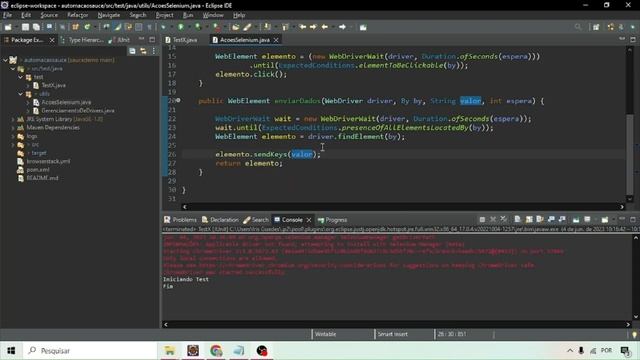640x360 pixels.
Task: Click the New Java Class icon
Action: tap(87, 27)
